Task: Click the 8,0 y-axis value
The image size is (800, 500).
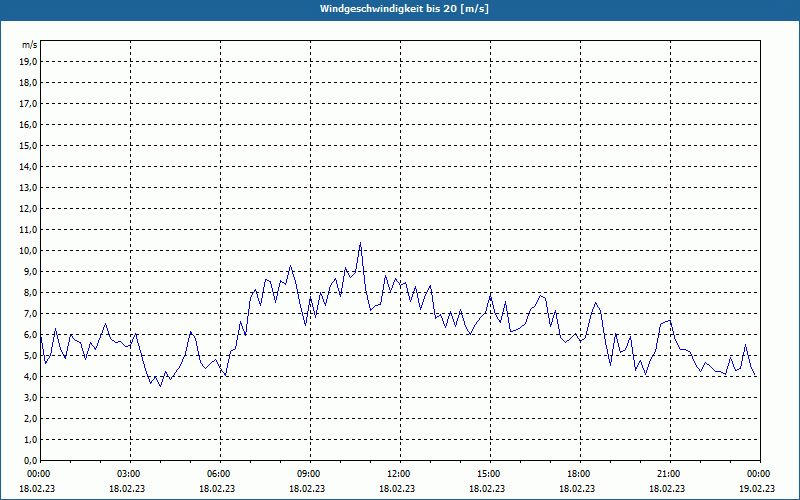Action: pyautogui.click(x=30, y=293)
